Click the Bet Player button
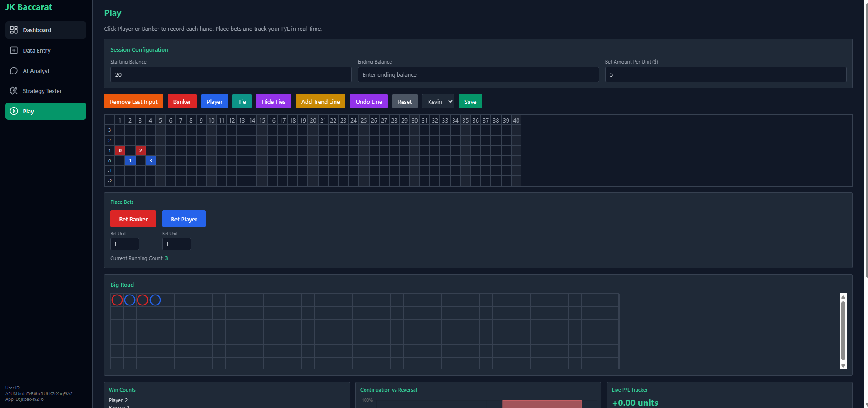The image size is (868, 408). [x=184, y=219]
